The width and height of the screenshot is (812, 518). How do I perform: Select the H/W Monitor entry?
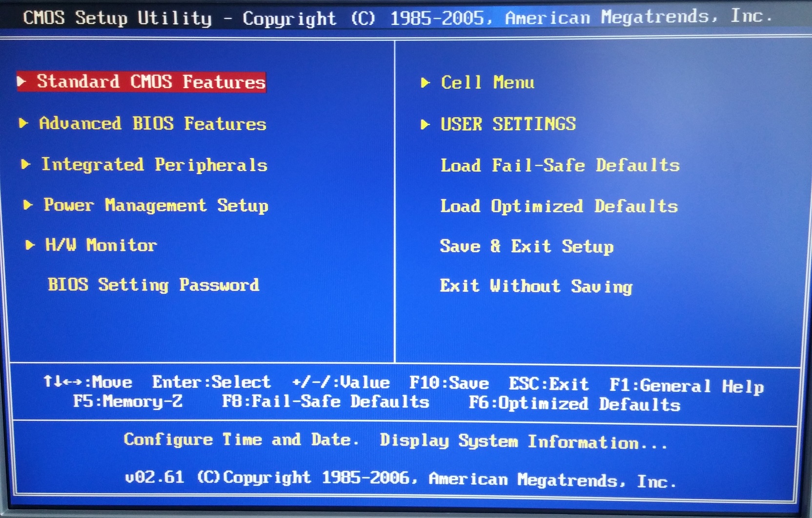101,245
